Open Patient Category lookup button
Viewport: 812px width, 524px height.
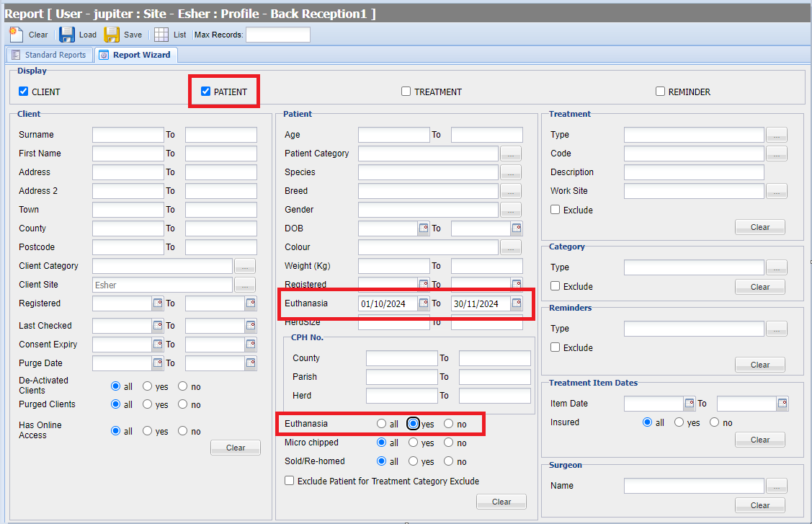[511, 154]
